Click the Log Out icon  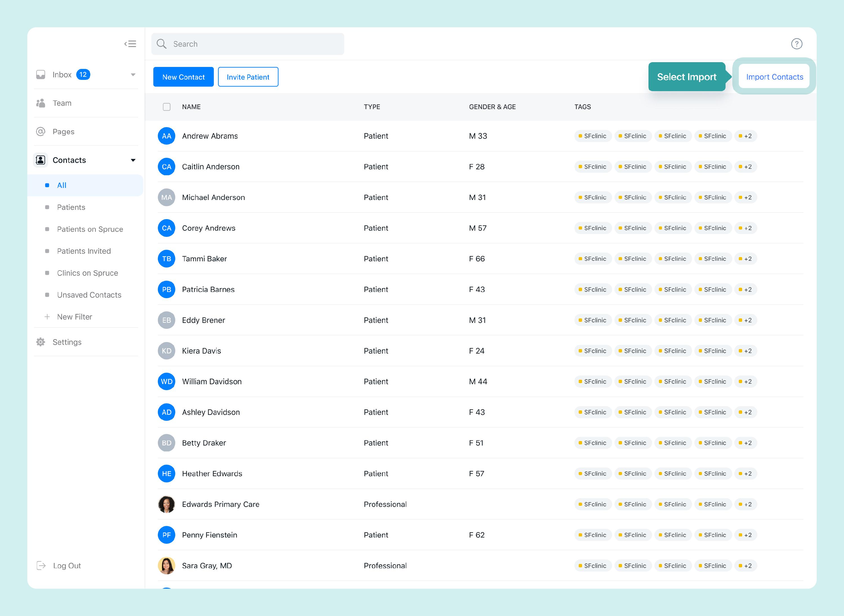41,565
